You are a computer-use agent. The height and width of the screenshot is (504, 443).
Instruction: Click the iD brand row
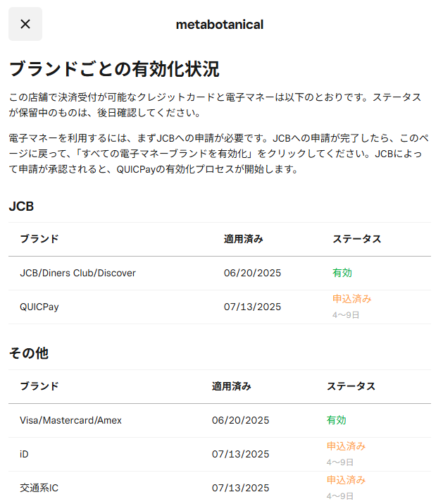coord(220,454)
